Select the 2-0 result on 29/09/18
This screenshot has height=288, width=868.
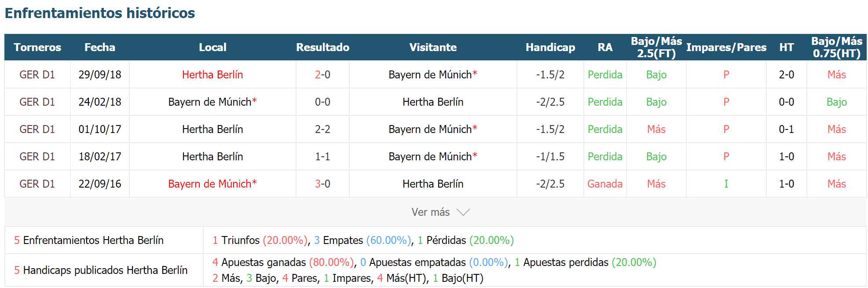(322, 74)
